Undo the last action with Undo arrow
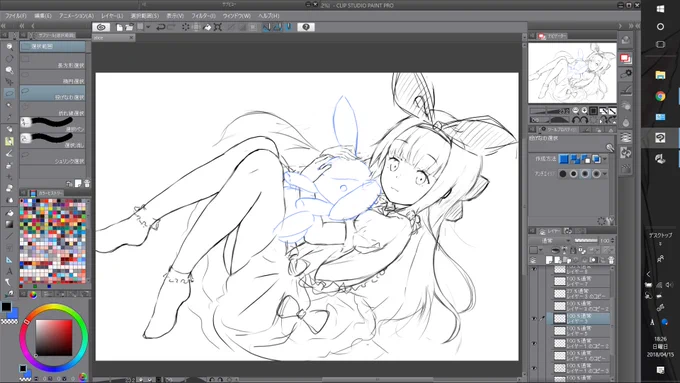The height and width of the screenshot is (383, 680). point(160,27)
